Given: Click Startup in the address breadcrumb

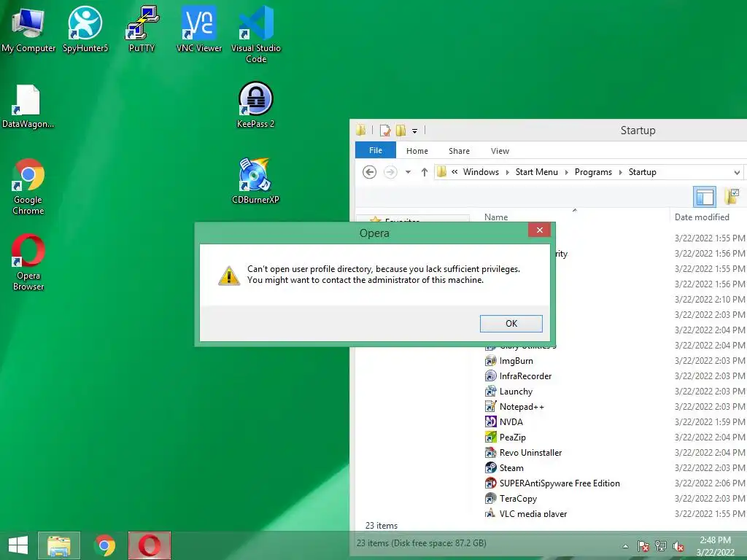Looking at the screenshot, I should pyautogui.click(x=642, y=172).
